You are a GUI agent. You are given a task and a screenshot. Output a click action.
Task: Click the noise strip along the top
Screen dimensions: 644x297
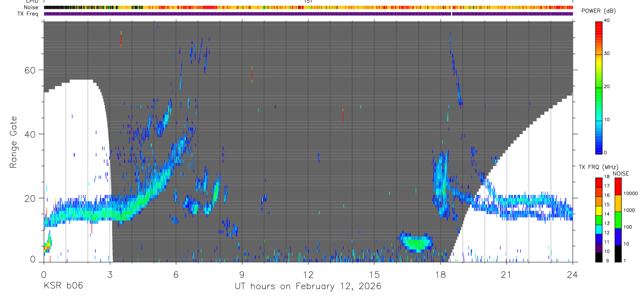pos(308,7)
